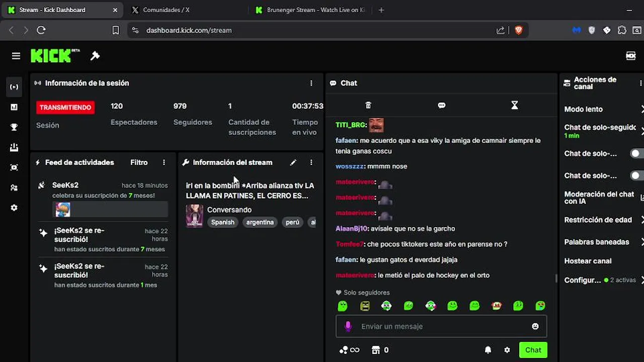This screenshot has width=644, height=362.
Task: Select the hourglass icon in Chat panel
Action: tap(514, 105)
